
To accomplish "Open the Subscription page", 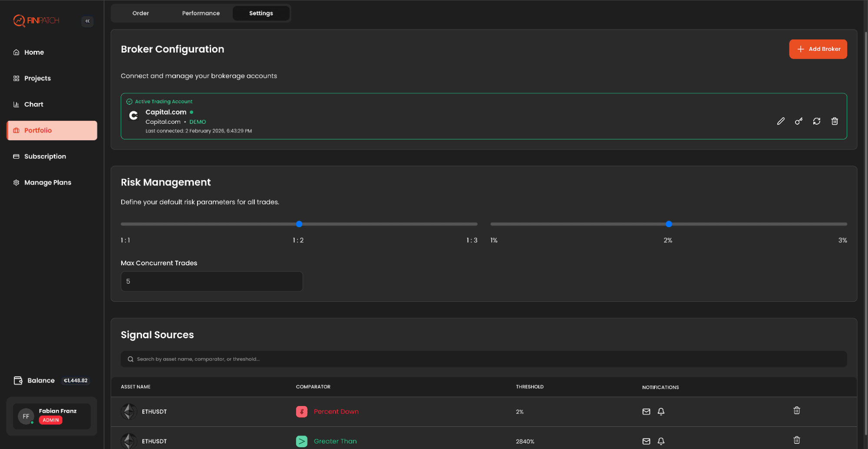I will [x=45, y=156].
